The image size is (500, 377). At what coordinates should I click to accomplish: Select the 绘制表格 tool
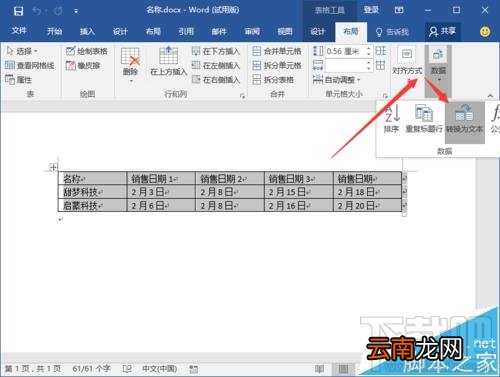click(x=87, y=51)
